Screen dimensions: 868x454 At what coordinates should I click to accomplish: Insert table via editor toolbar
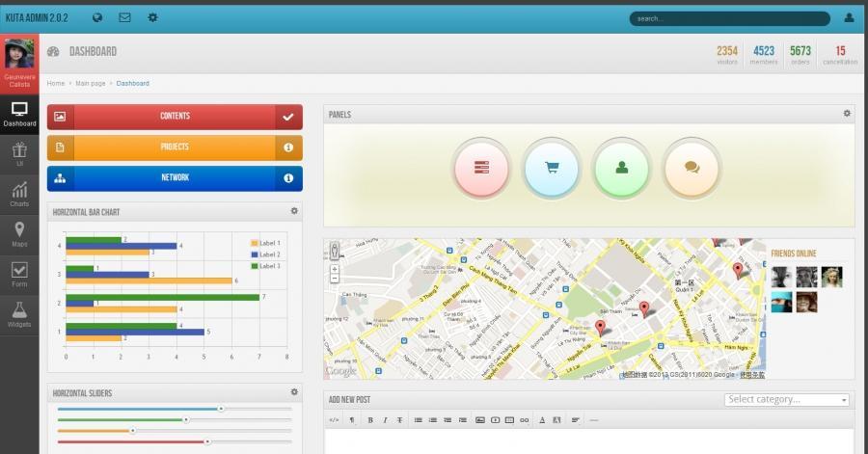coord(509,420)
